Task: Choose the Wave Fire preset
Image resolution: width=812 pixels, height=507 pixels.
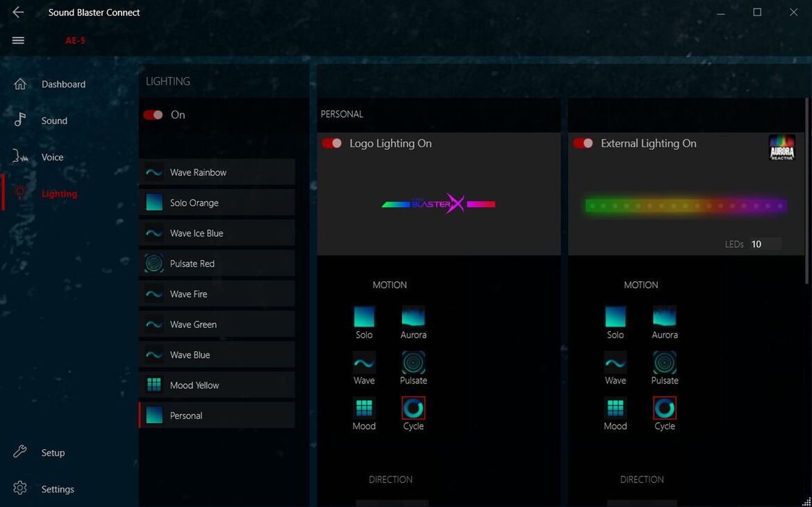Action: point(217,294)
